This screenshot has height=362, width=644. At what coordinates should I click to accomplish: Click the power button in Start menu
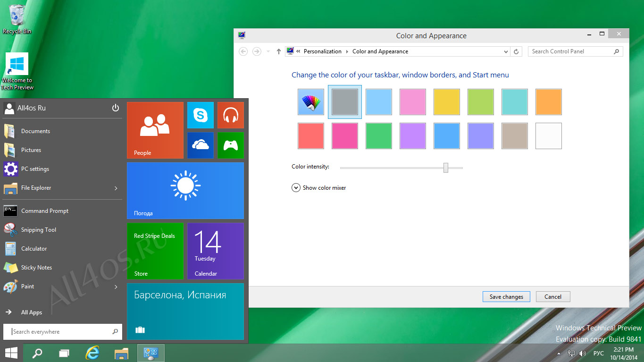click(x=116, y=108)
